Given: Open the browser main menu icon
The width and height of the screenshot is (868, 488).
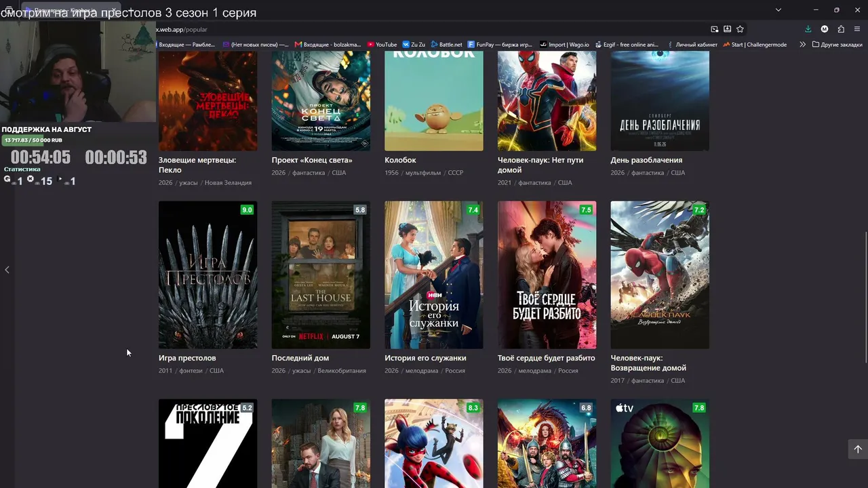Looking at the screenshot, I should pos(857,29).
